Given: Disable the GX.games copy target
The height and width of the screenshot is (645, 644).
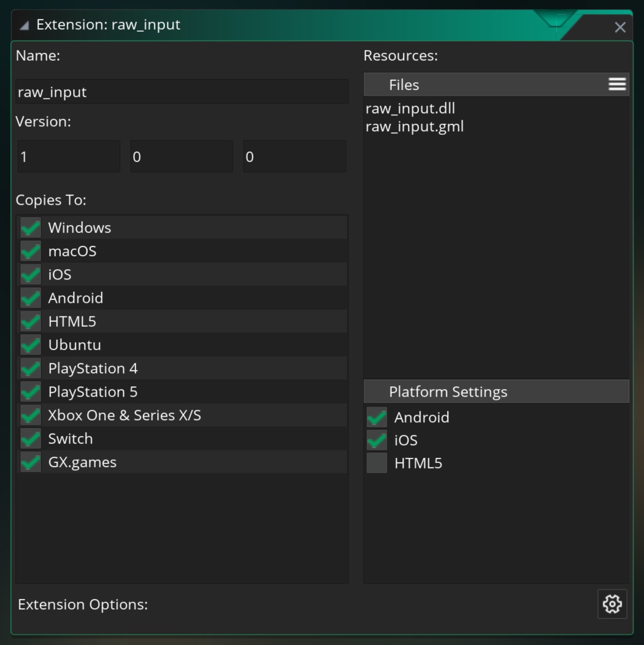Looking at the screenshot, I should click(30, 462).
